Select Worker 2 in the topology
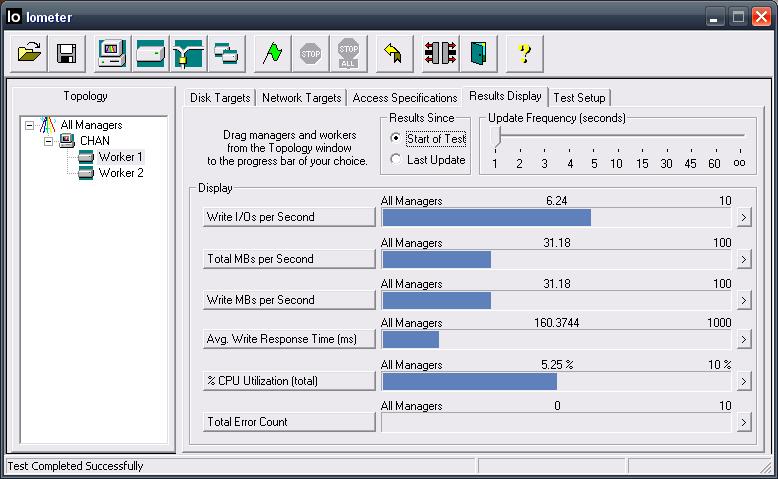Screen dimensions: 778x479 pos(121,173)
